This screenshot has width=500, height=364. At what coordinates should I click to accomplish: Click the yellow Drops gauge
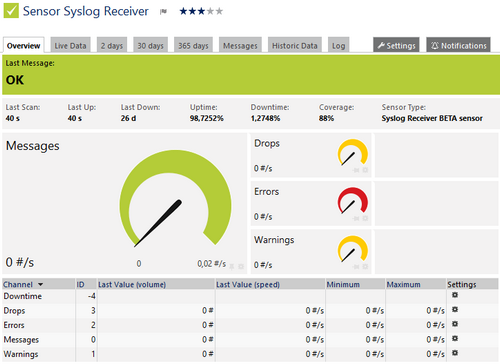[353, 153]
